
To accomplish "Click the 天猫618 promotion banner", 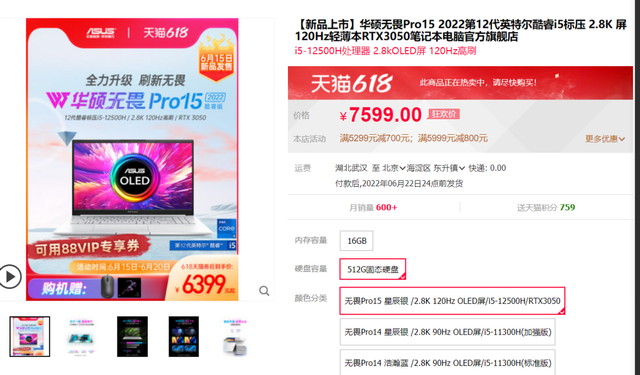I will tap(460, 83).
